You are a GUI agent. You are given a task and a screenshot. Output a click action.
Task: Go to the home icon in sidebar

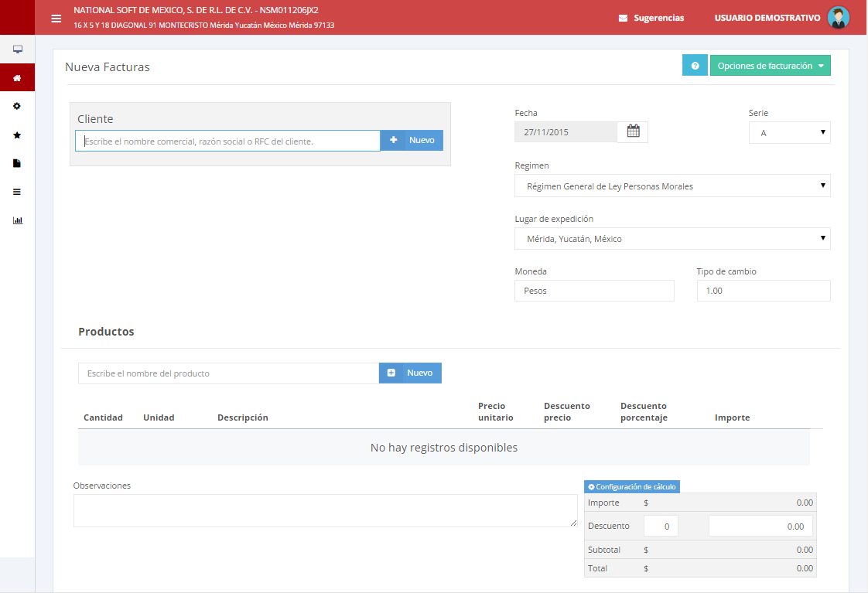(x=17, y=78)
